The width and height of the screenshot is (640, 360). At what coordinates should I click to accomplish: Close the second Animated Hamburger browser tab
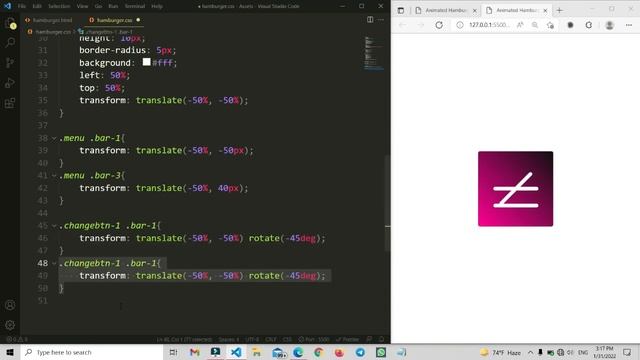coord(545,11)
